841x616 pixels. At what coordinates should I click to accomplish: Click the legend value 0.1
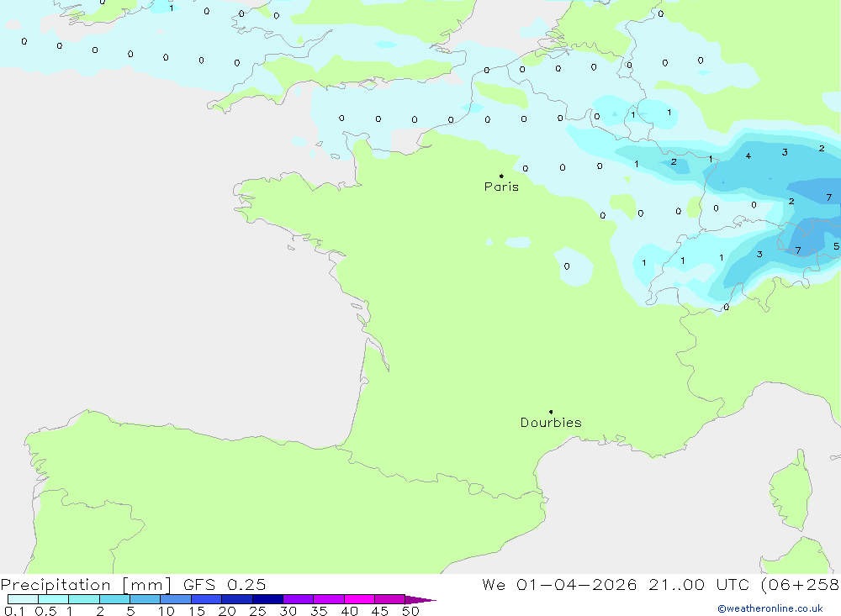[x=14, y=611]
